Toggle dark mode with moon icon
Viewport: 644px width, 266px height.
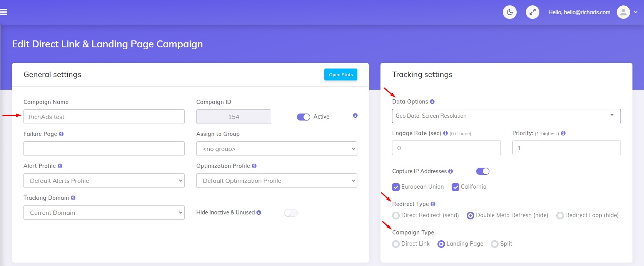click(x=509, y=12)
